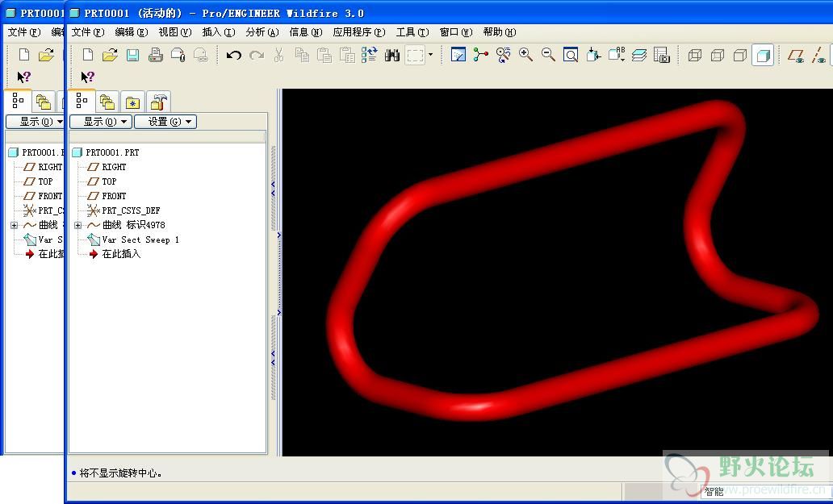Open the 视图(V) menu

pos(175,31)
